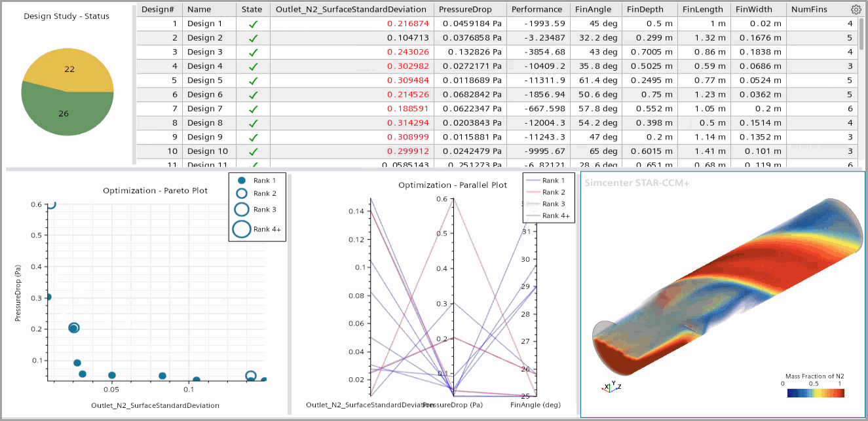Screen dimensions: 868x421
Task: Click the Performance column header
Action: (537, 10)
